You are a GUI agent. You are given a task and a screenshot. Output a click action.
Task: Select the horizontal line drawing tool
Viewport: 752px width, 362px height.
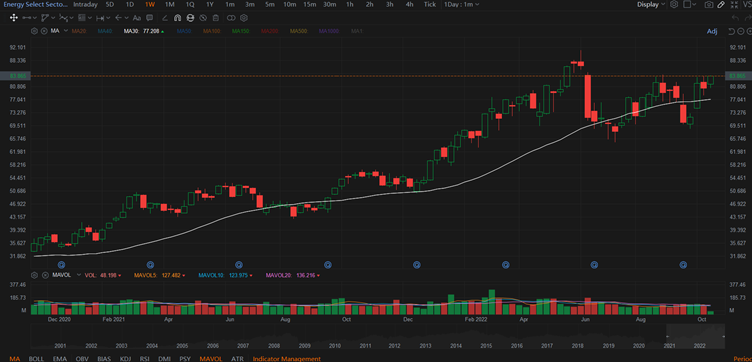click(26, 18)
